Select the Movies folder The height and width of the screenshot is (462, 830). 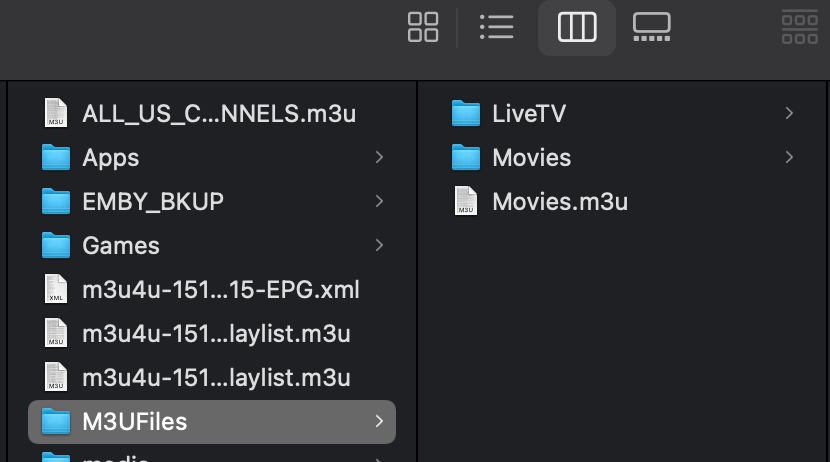click(x=622, y=157)
